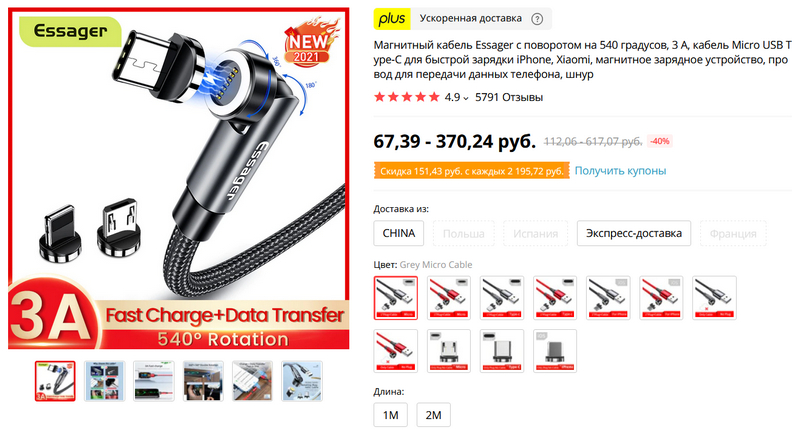800x432 pixels.
Task: Expand the 4.9 rating dropdown chevron
Action: [x=465, y=98]
